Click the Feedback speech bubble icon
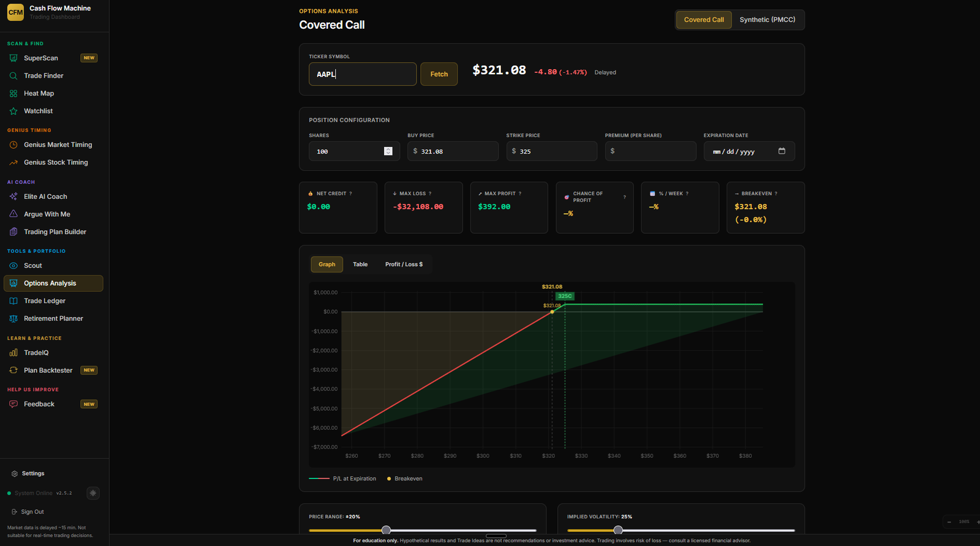This screenshot has width=980, height=546. pos(13,405)
